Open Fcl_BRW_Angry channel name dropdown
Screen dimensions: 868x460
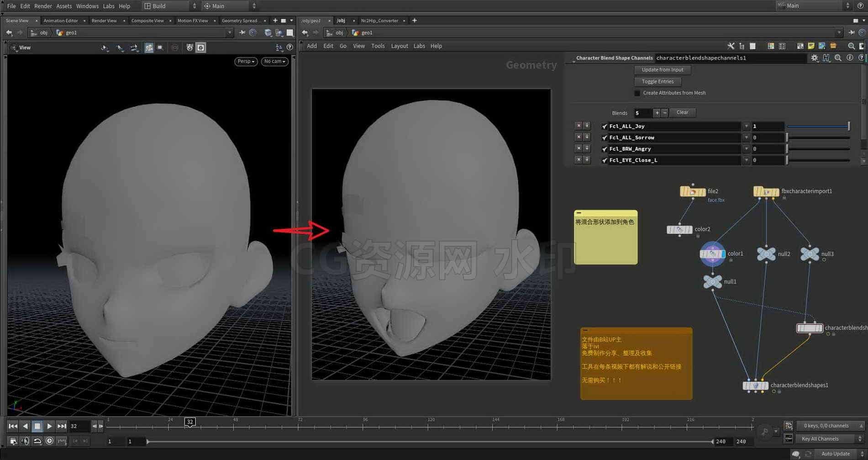(746, 149)
